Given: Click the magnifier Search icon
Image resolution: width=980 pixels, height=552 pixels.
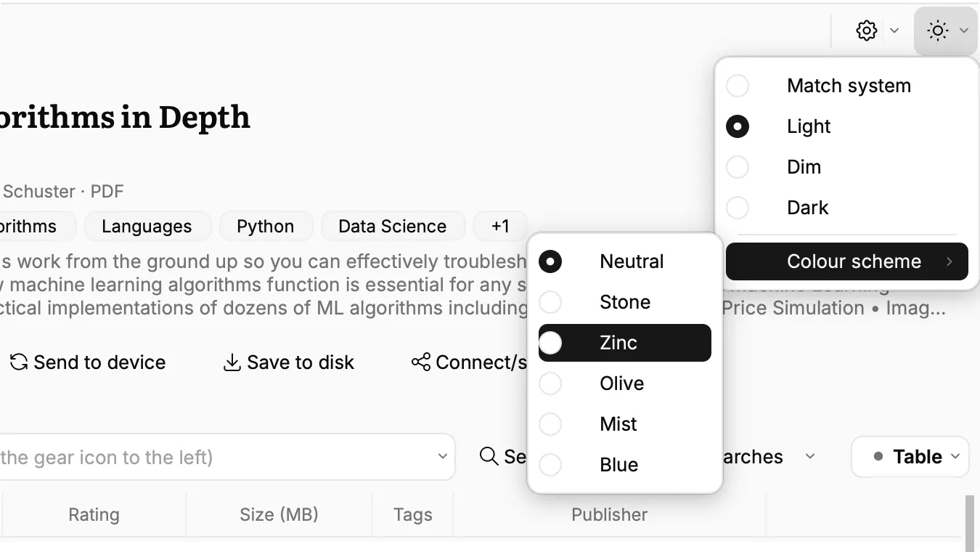Looking at the screenshot, I should (489, 456).
